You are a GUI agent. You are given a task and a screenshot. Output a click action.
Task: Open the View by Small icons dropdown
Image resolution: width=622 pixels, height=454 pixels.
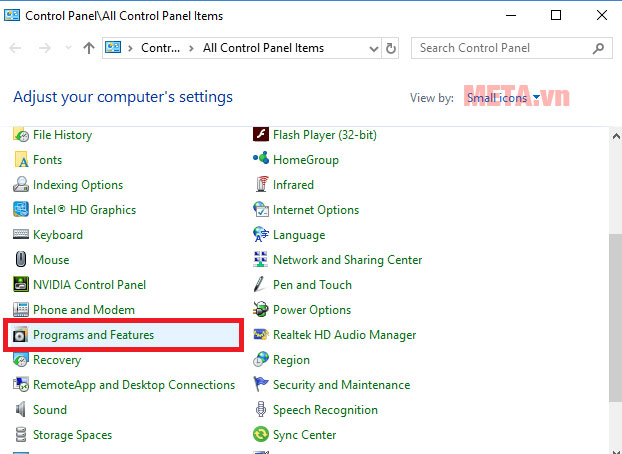(503, 98)
